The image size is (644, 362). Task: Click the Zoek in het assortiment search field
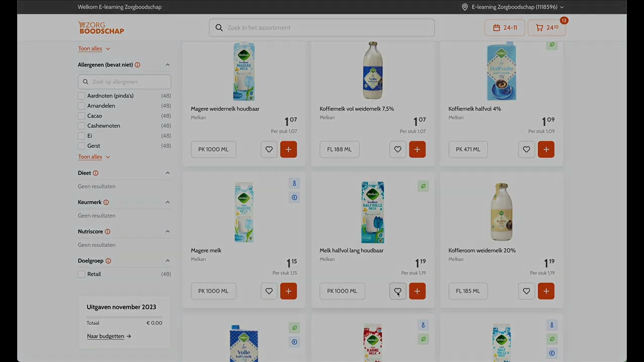[322, 28]
